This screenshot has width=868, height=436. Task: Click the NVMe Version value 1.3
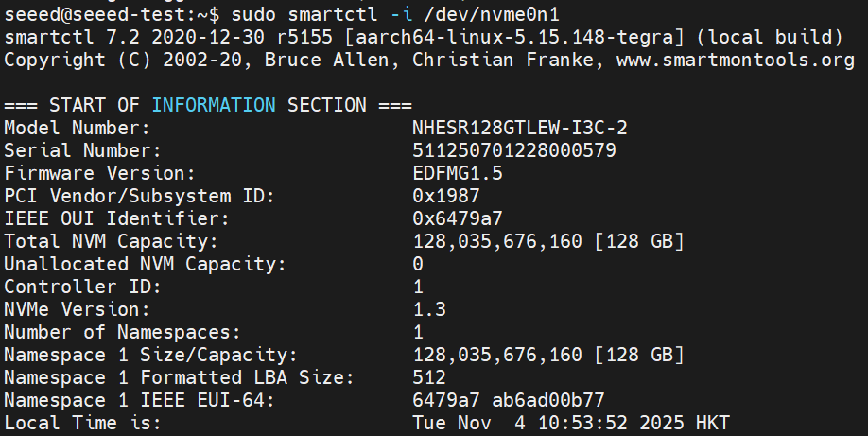pyautogui.click(x=429, y=309)
